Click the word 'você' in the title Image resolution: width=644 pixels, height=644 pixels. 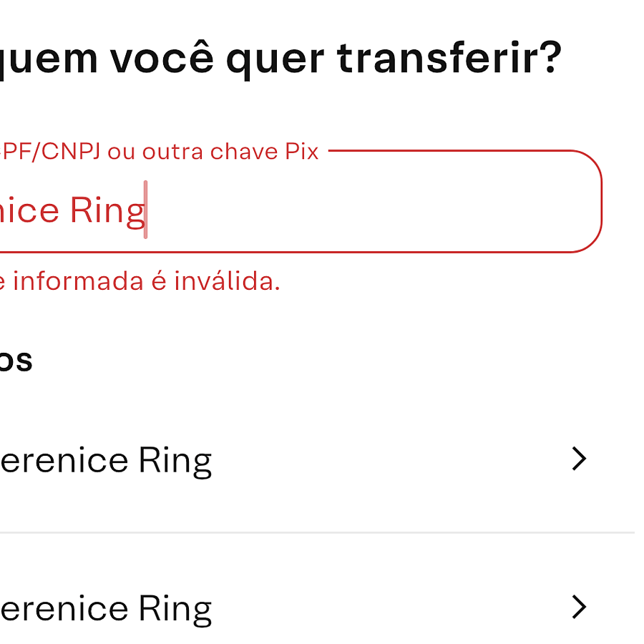(162, 57)
